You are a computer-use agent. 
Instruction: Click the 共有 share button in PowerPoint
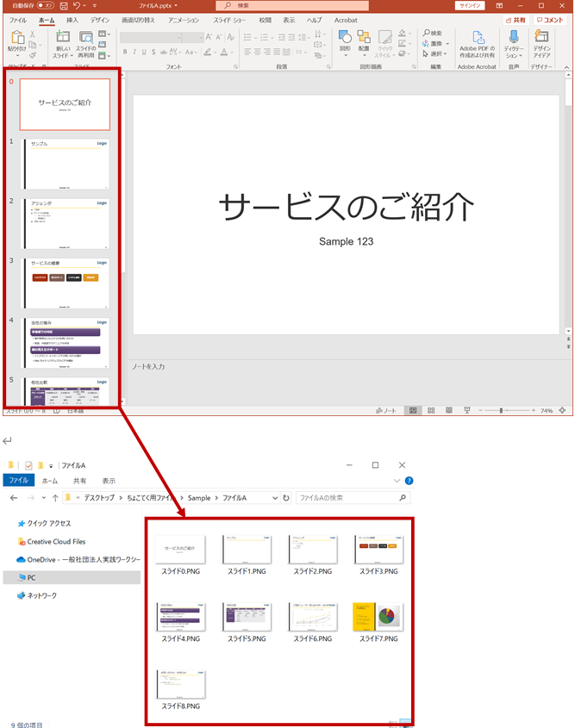click(x=516, y=20)
